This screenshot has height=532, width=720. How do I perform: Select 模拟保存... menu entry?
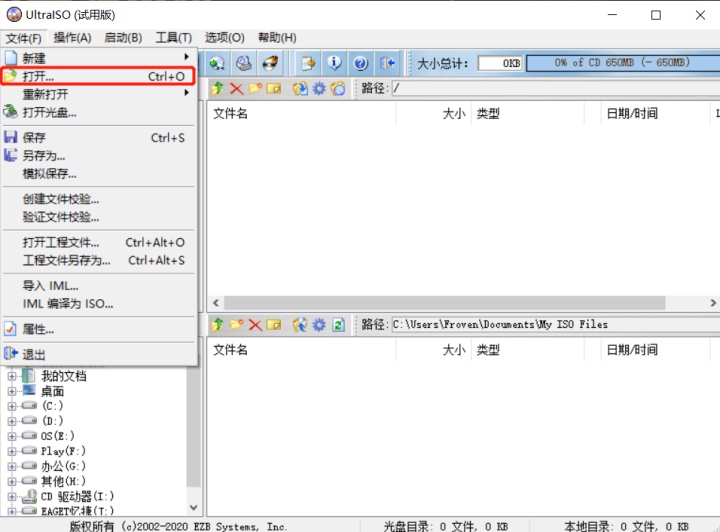click(98, 174)
